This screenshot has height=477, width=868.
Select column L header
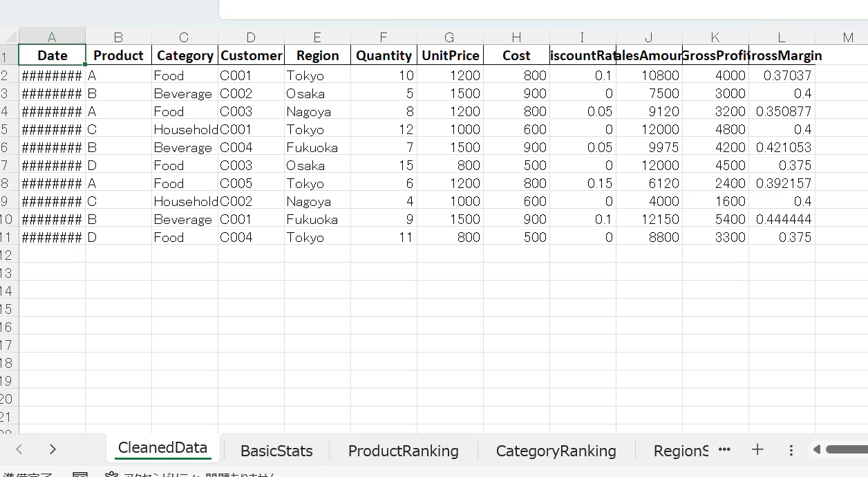tap(782, 37)
